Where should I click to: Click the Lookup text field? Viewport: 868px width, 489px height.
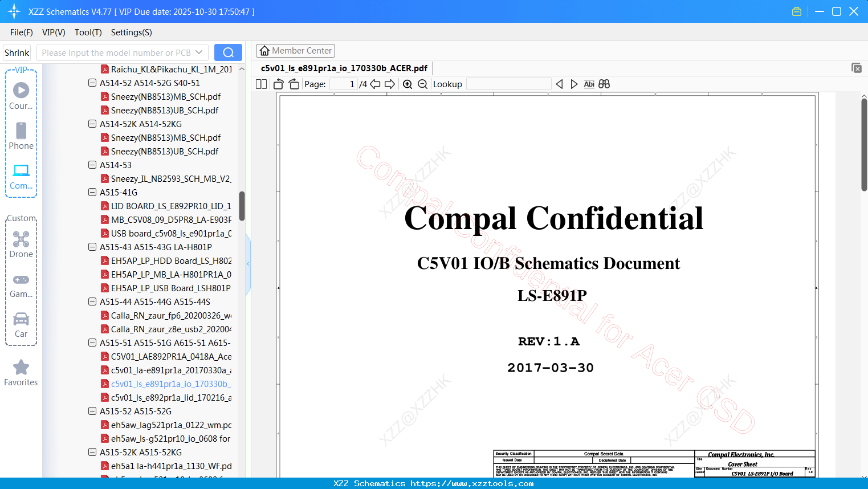(508, 84)
